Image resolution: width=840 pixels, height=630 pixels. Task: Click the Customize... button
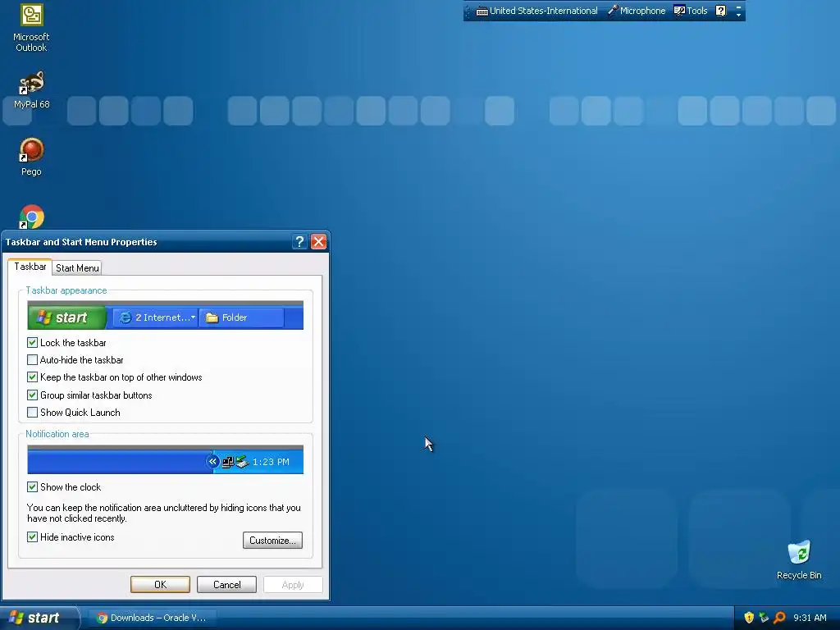[x=272, y=540]
